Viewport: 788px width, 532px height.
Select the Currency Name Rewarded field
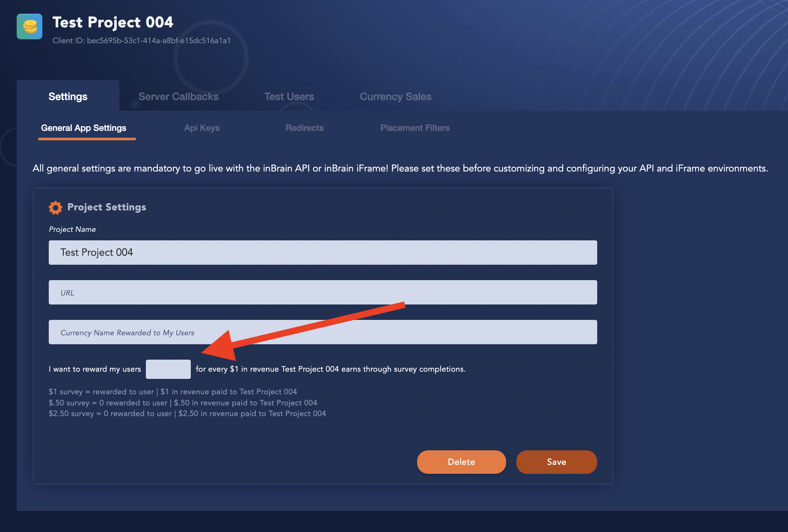[x=323, y=332]
